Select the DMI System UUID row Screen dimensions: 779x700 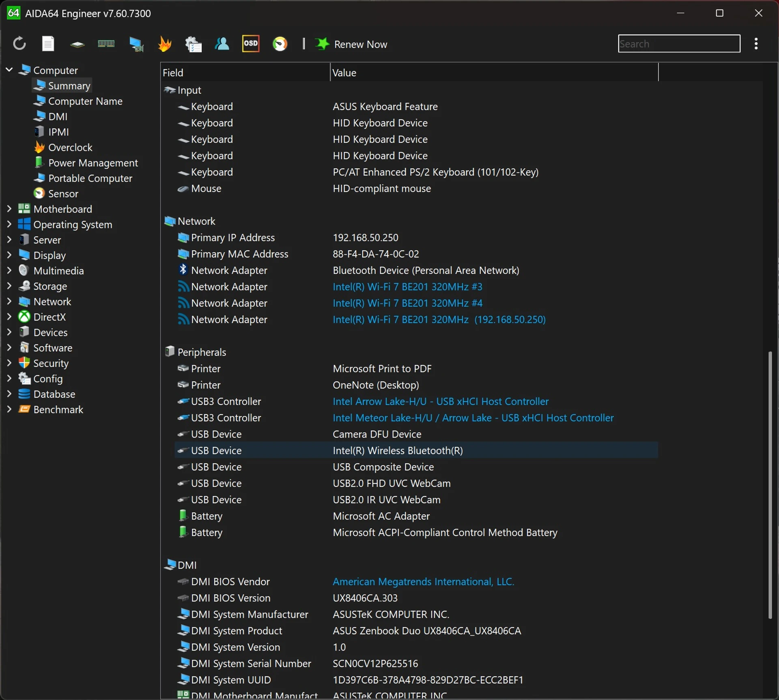pyautogui.click(x=416, y=680)
